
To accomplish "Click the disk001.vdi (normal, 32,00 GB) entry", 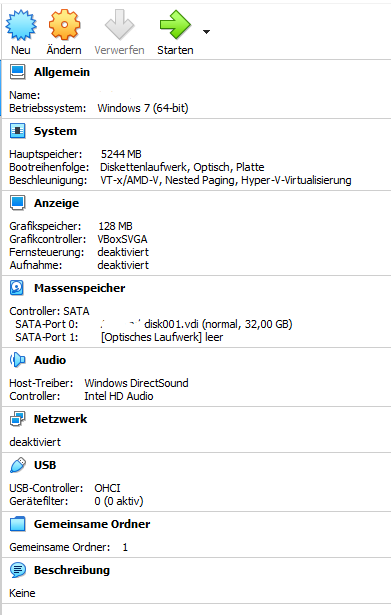I will (x=218, y=324).
